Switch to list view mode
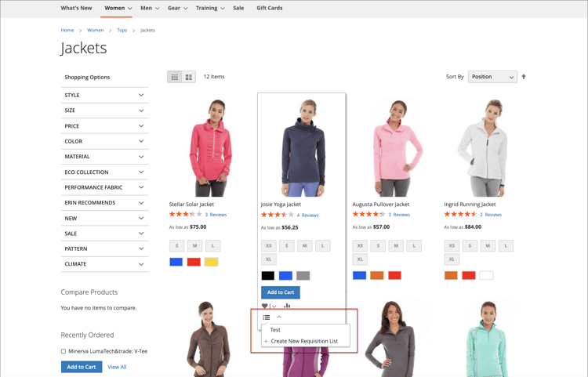This screenshot has width=588, height=377. (x=189, y=77)
